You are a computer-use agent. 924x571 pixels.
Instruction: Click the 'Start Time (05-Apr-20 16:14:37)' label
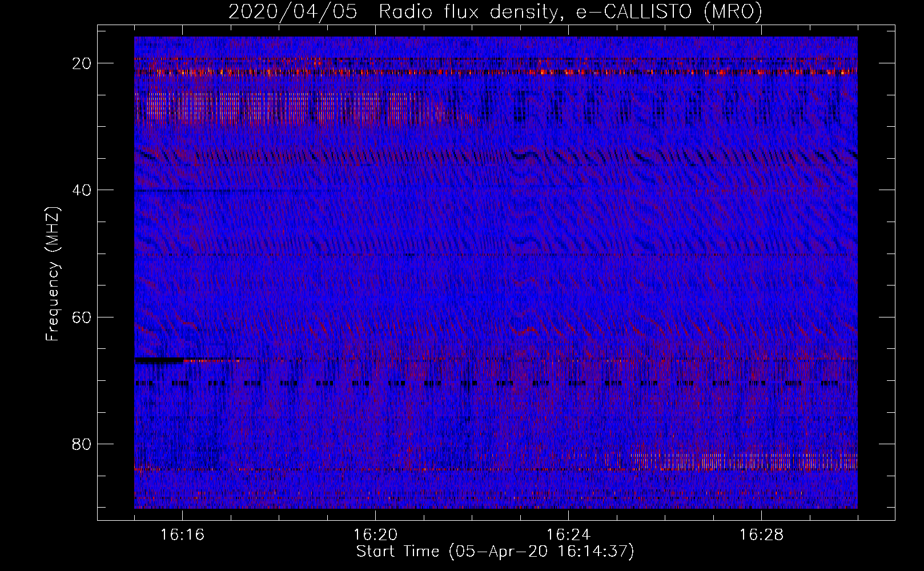[495, 552]
